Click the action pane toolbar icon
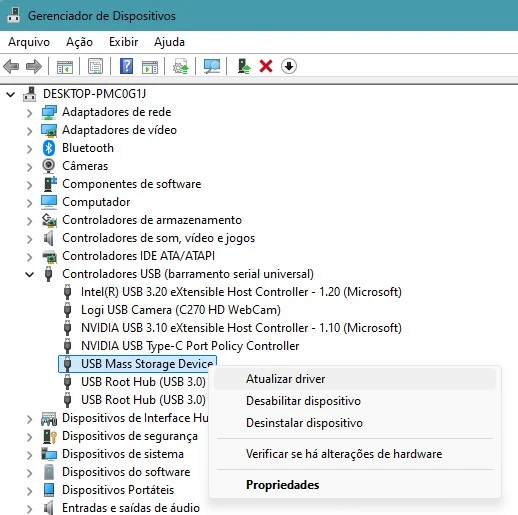The image size is (518, 515). point(150,66)
